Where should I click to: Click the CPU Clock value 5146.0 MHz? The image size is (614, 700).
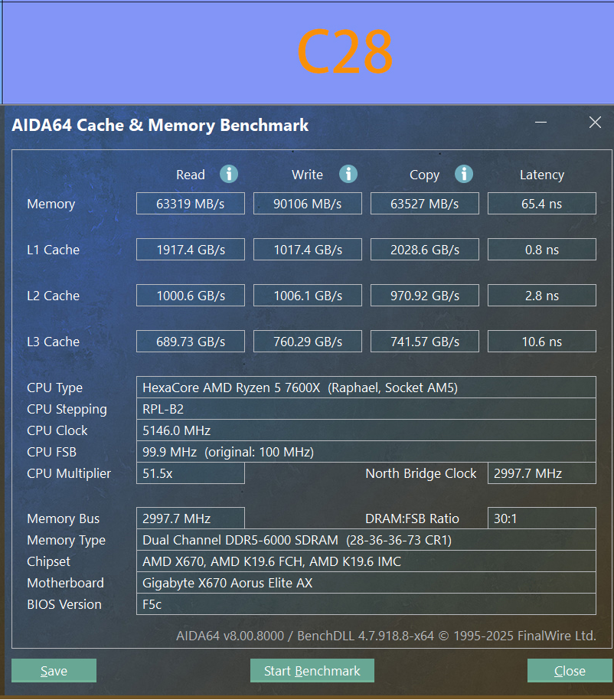(367, 430)
